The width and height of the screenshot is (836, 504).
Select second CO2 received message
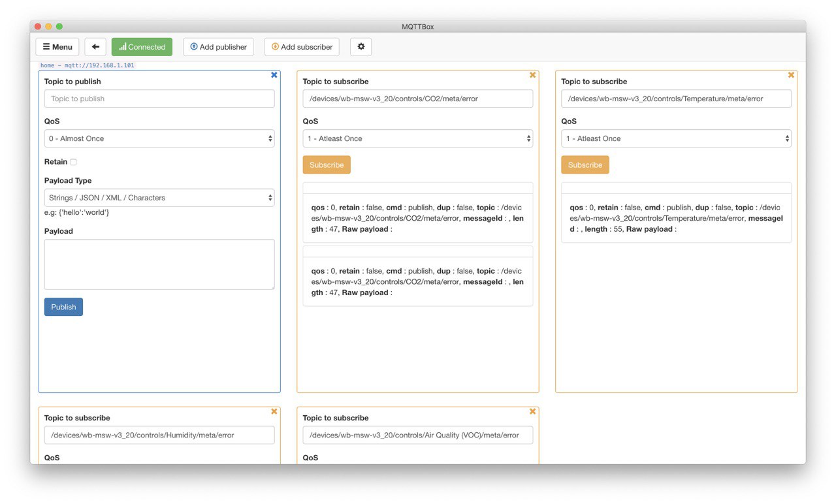pos(418,276)
